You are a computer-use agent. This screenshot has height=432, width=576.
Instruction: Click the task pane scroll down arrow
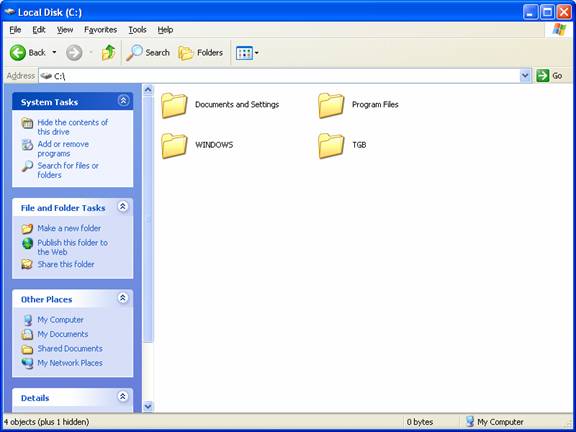[148, 406]
